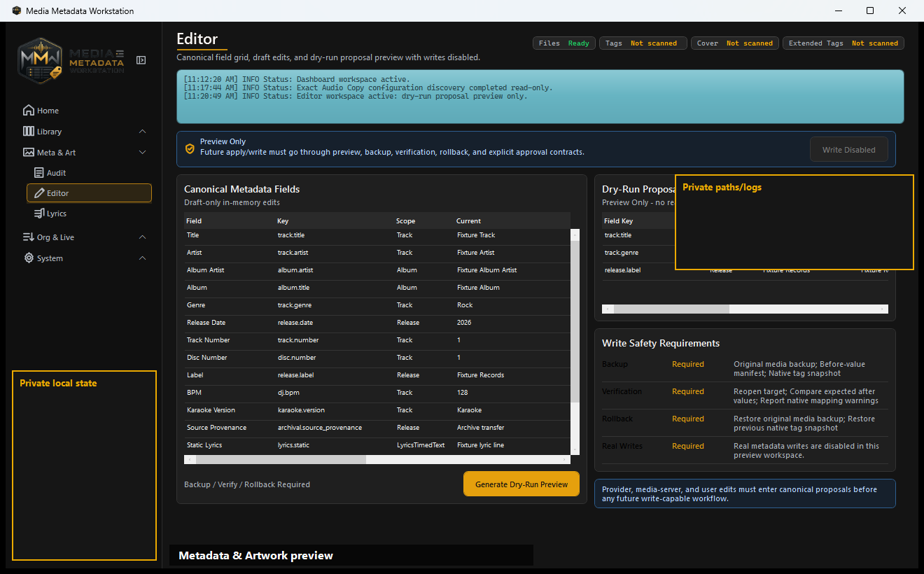Click the track.number key cell

(298, 340)
